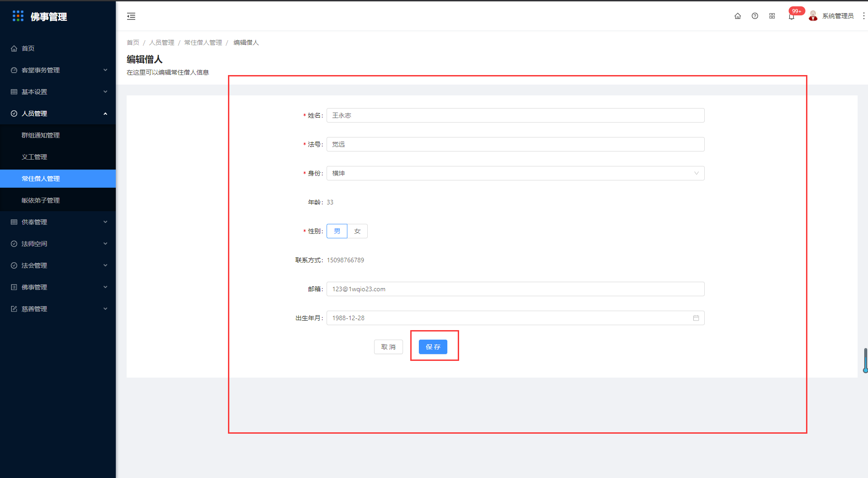Expand the 佛事管理 sidebar menu chevron
Image resolution: width=868 pixels, height=478 pixels.
(x=105, y=287)
